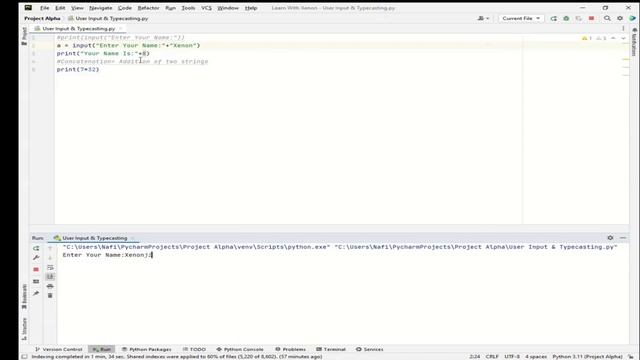Click the 4 spaces indent status item

tap(536, 356)
